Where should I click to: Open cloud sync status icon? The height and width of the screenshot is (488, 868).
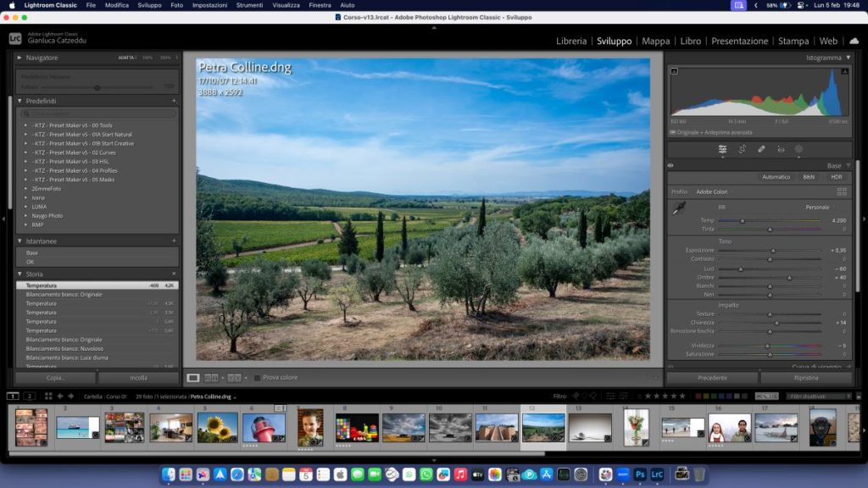[x=854, y=41]
